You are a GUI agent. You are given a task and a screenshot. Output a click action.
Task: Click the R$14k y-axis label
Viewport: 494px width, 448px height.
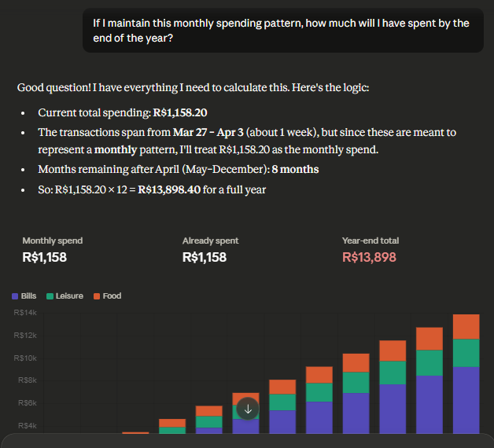click(x=26, y=313)
